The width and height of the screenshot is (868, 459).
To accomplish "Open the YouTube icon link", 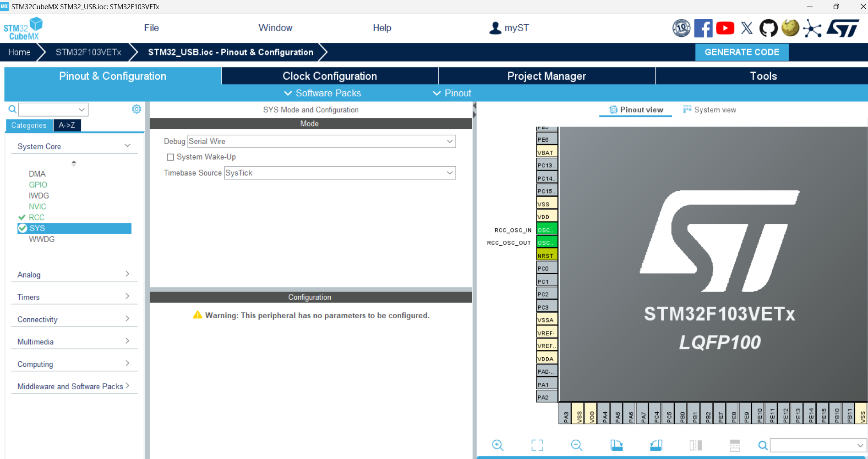I will 725,28.
